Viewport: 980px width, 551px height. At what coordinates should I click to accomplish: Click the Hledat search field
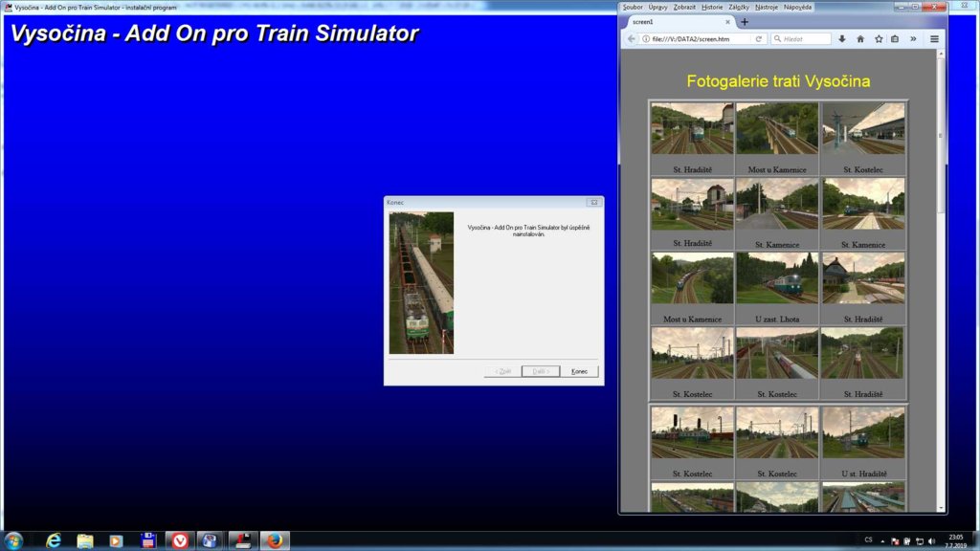801,38
